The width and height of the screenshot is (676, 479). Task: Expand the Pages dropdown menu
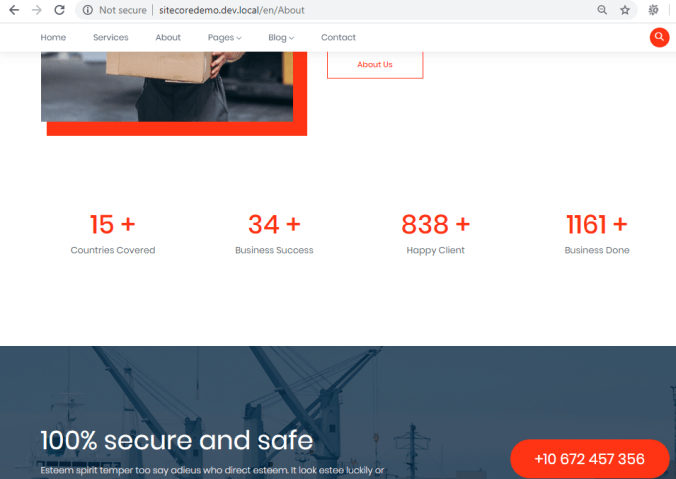224,38
